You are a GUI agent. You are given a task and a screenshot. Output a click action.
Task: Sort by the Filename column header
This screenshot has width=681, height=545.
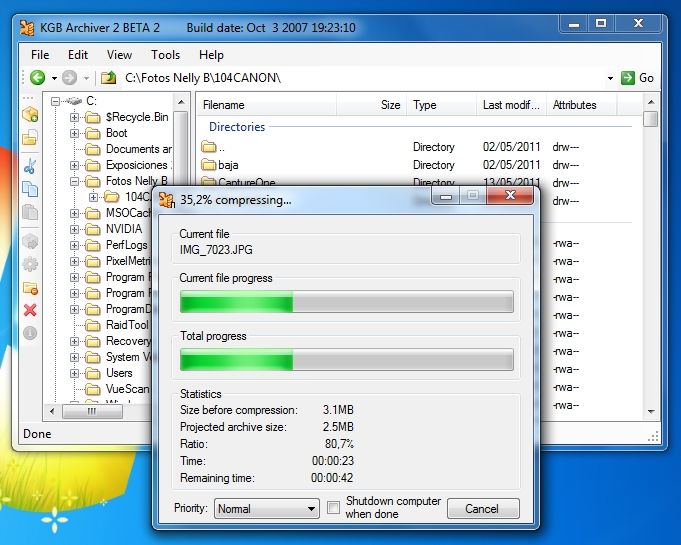pyautogui.click(x=267, y=105)
